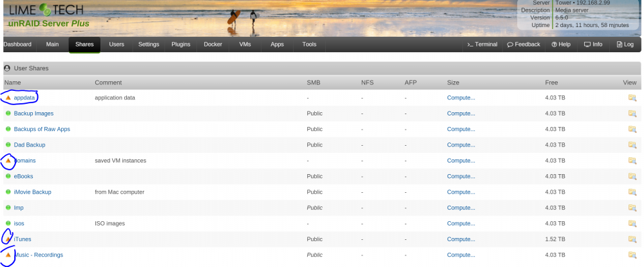Open the system Log
This screenshot has height=267, width=644.
[x=625, y=44]
